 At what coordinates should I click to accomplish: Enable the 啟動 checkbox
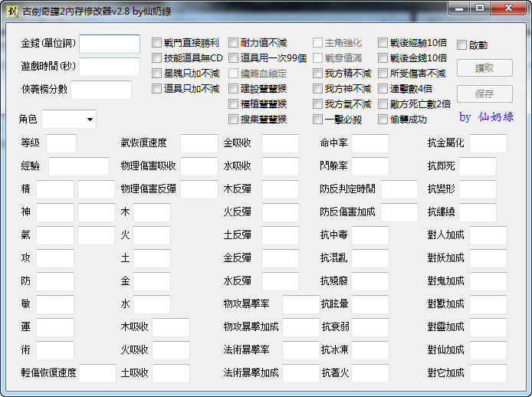click(462, 45)
